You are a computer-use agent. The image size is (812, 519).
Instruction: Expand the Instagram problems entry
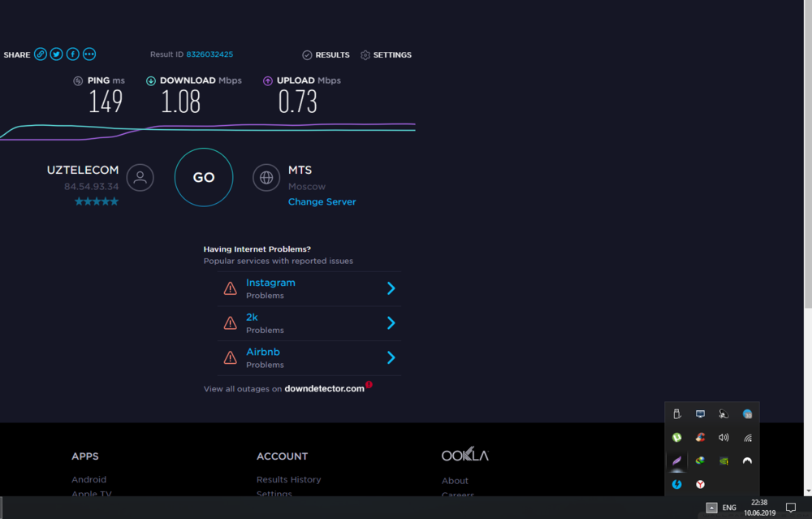pyautogui.click(x=391, y=288)
